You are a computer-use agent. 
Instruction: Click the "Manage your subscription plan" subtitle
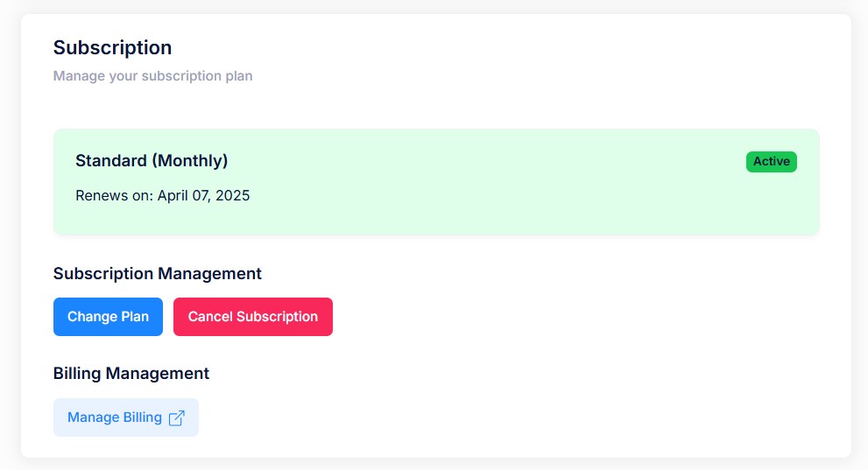[152, 76]
